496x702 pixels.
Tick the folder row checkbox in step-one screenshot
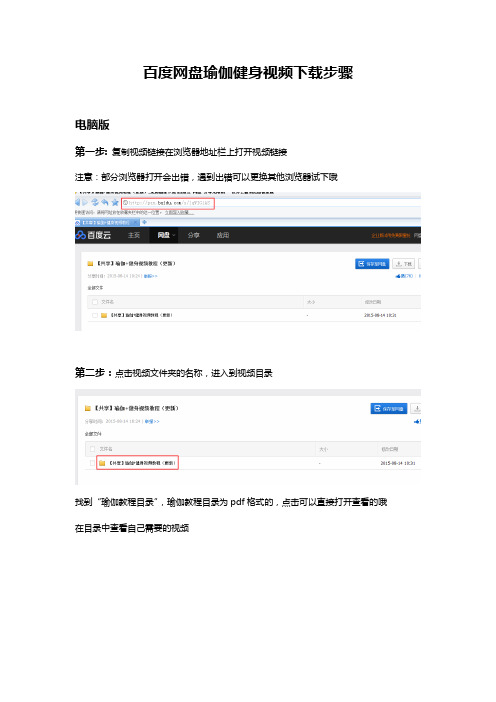(95, 315)
